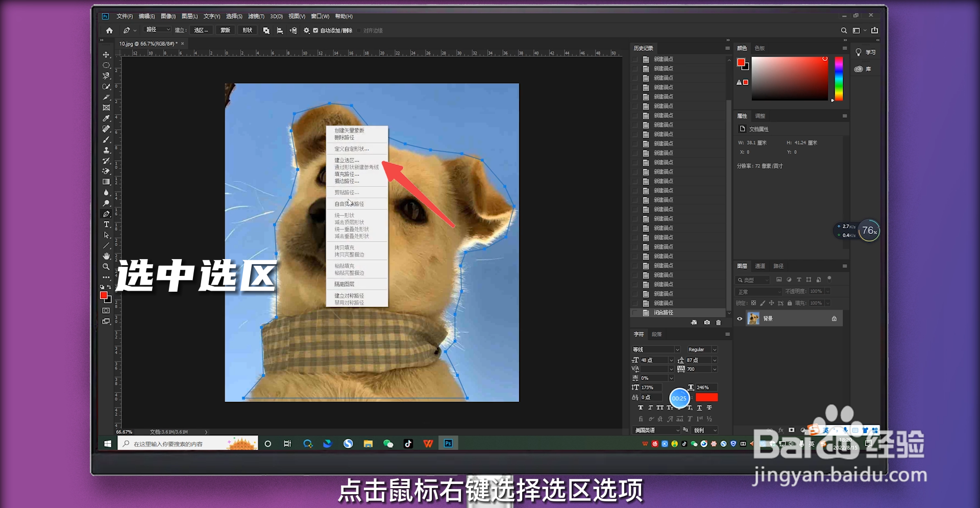Select the Clone Stamp tool in the toolbox
Image resolution: width=980 pixels, height=508 pixels.
coord(106,150)
